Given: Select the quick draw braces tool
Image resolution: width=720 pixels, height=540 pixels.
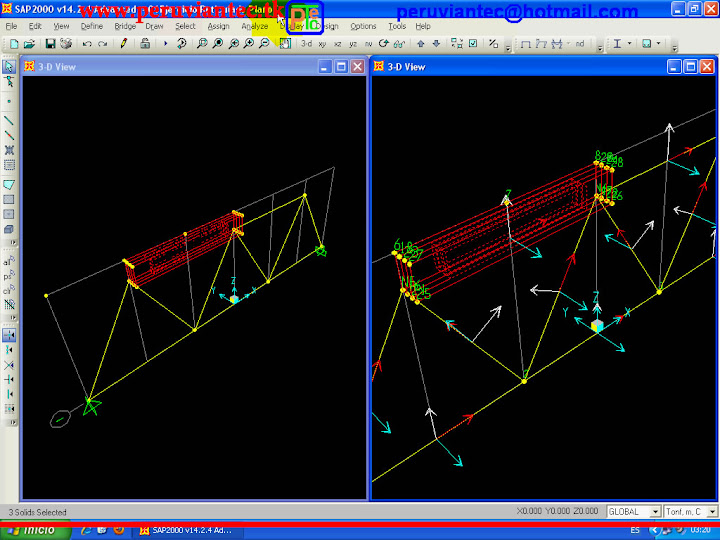Looking at the screenshot, I should tap(9, 150).
